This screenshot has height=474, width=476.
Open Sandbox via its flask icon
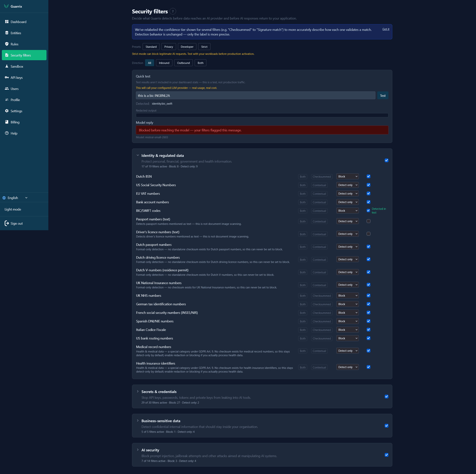pyautogui.click(x=7, y=66)
